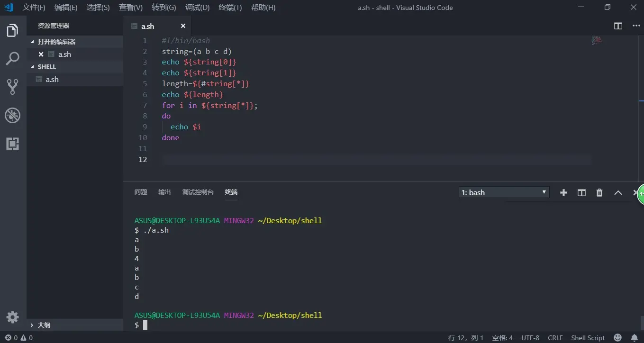The height and width of the screenshot is (343, 644).
Task: Open the 调试(D) menu
Action: coord(197,8)
